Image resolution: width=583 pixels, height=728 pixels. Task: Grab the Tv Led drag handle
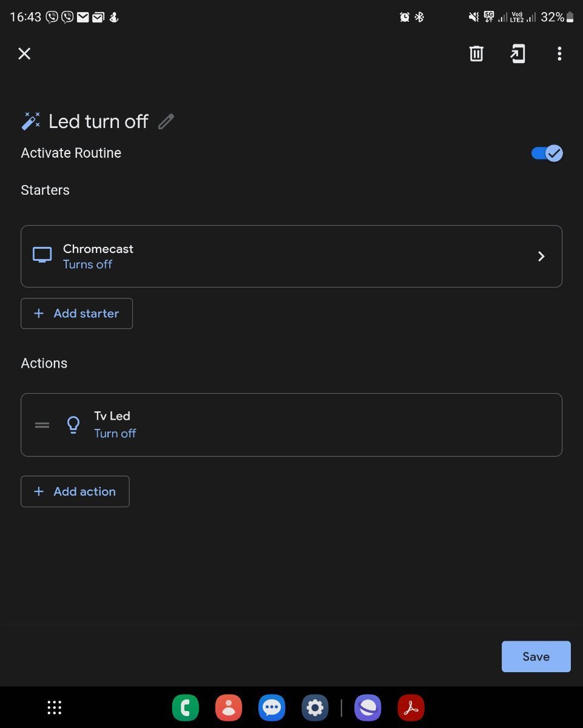click(42, 425)
